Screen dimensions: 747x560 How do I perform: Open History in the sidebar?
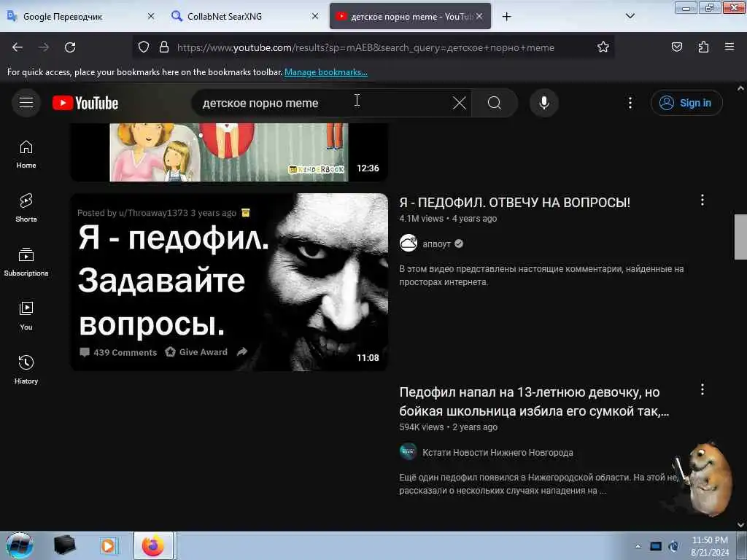(x=26, y=370)
